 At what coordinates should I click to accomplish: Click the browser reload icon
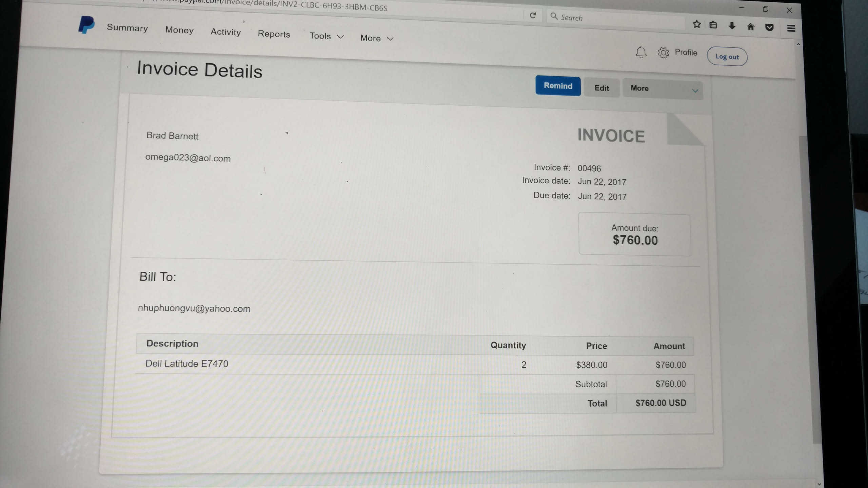point(533,15)
